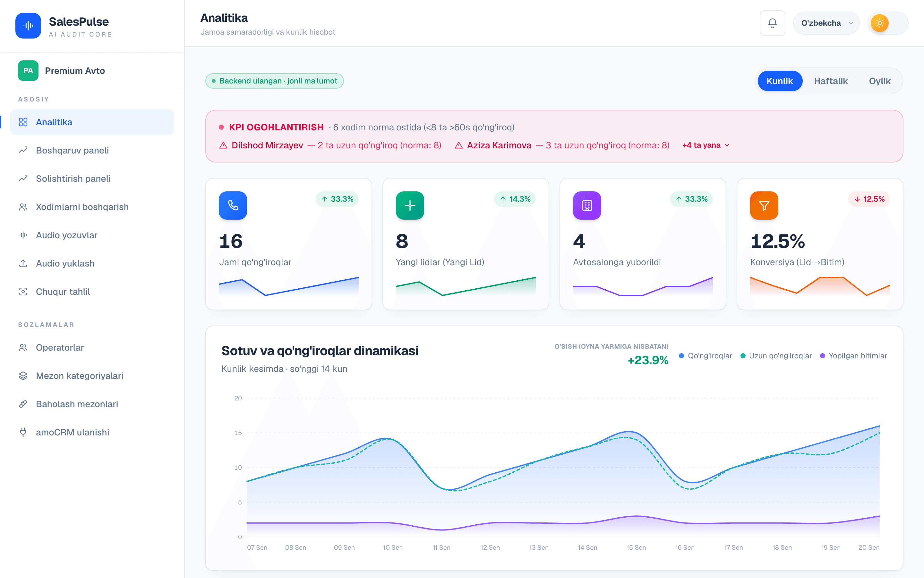The height and width of the screenshot is (578, 924).
Task: Click the Konversiya (Lid→Bitim) label
Action: (x=797, y=262)
